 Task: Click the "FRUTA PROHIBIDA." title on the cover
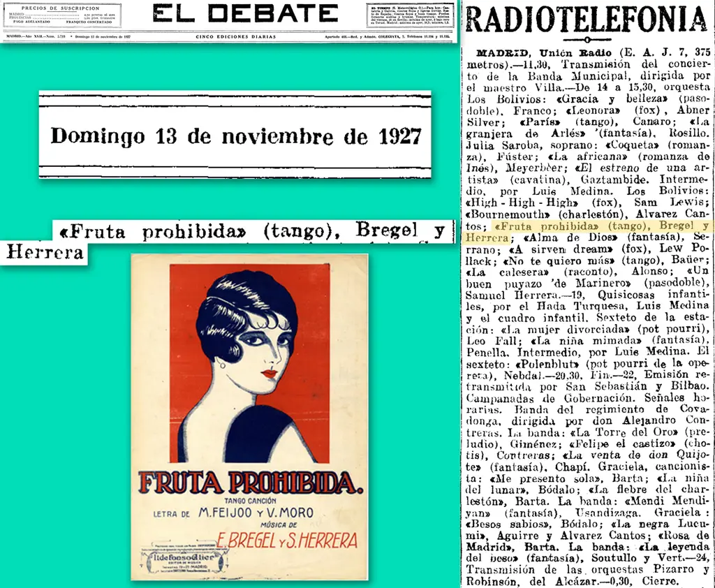tap(251, 483)
